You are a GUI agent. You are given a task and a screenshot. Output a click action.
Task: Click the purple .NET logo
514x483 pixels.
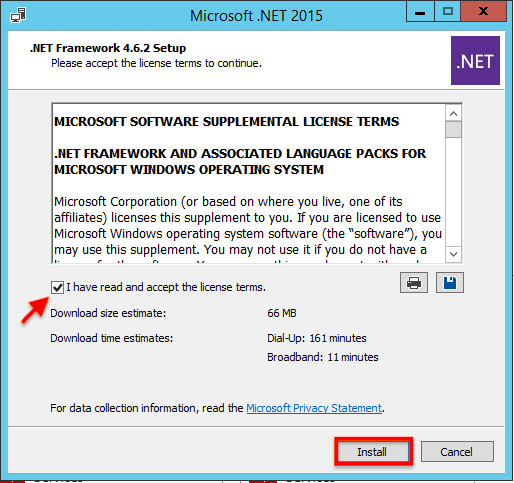pos(475,60)
